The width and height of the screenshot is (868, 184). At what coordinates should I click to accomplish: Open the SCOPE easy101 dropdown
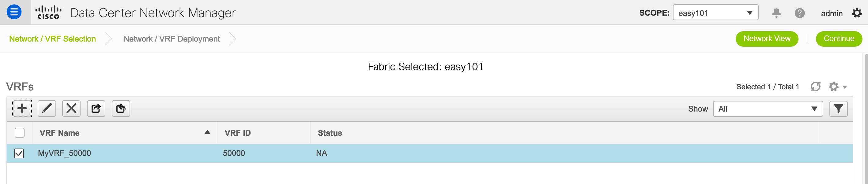pos(715,13)
